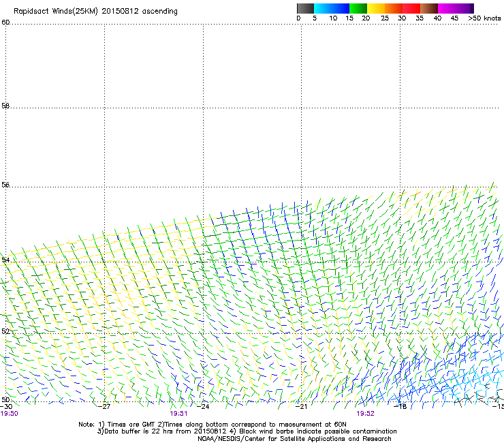Click the cyan 5-10 knots legend swatch

coord(323,8)
